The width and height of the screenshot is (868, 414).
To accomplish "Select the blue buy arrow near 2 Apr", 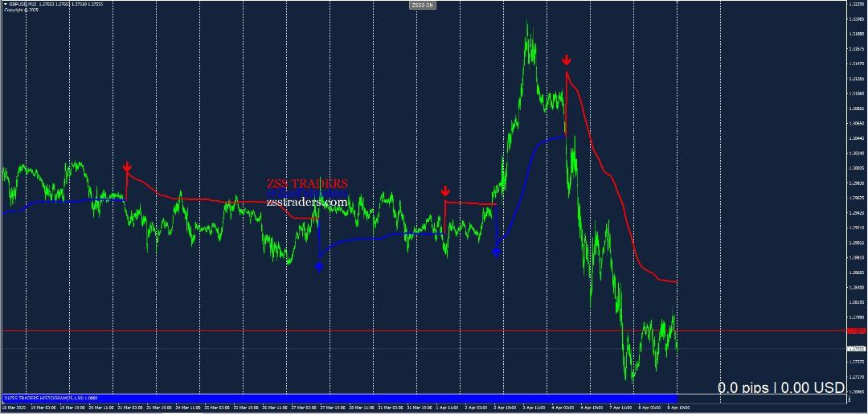I will [x=496, y=252].
